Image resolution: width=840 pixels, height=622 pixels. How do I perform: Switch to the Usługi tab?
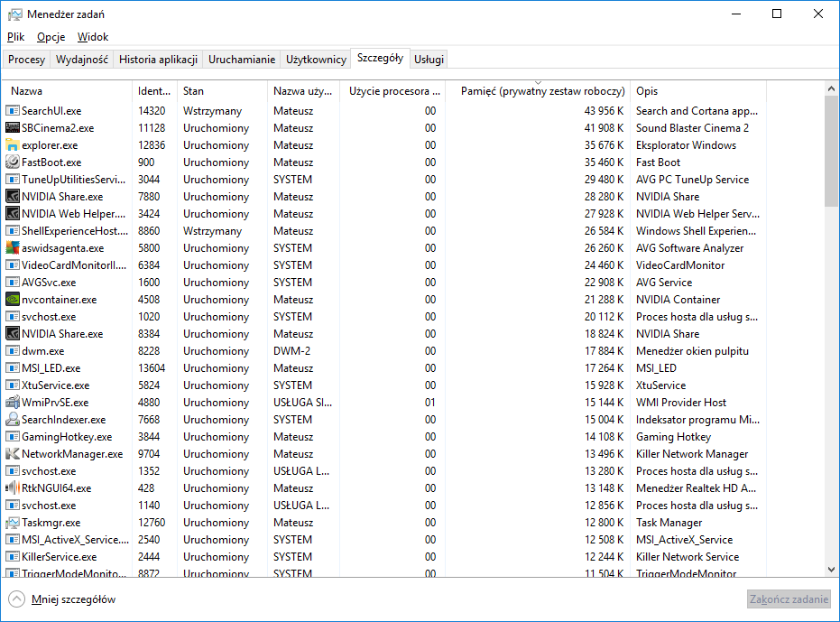pyautogui.click(x=429, y=60)
